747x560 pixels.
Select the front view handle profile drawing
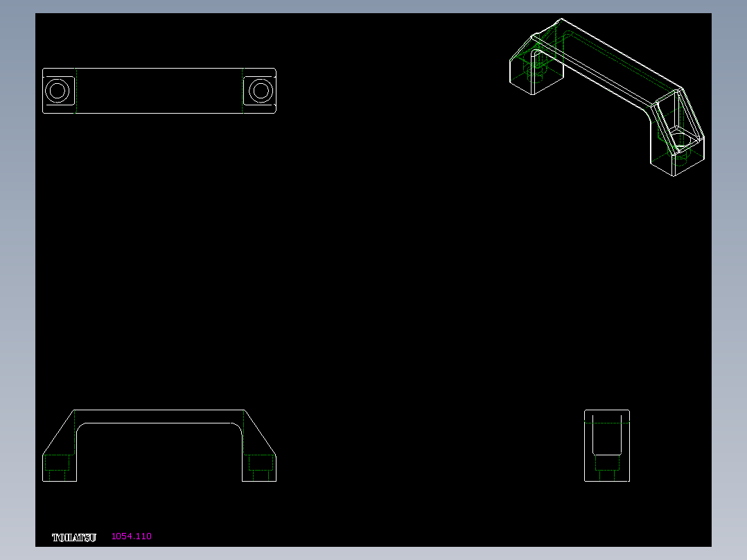pos(159,446)
